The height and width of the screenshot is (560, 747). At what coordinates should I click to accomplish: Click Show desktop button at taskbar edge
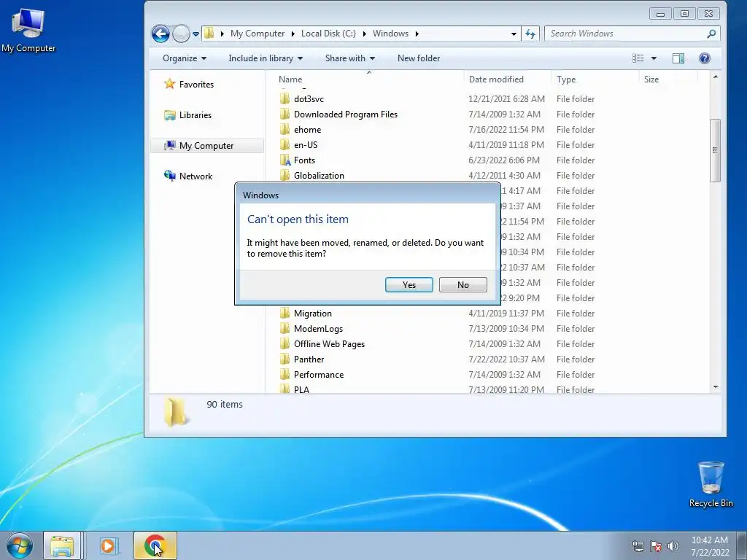[x=742, y=545]
